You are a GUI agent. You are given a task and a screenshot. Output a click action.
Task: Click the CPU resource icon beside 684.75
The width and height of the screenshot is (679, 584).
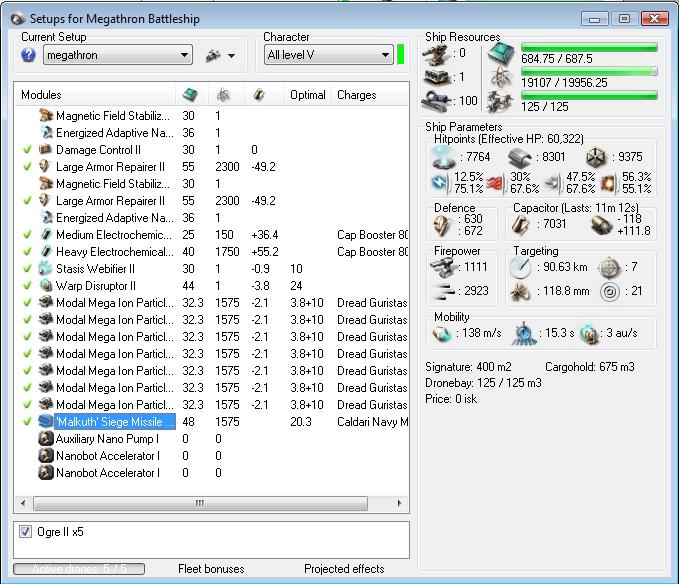(x=501, y=54)
